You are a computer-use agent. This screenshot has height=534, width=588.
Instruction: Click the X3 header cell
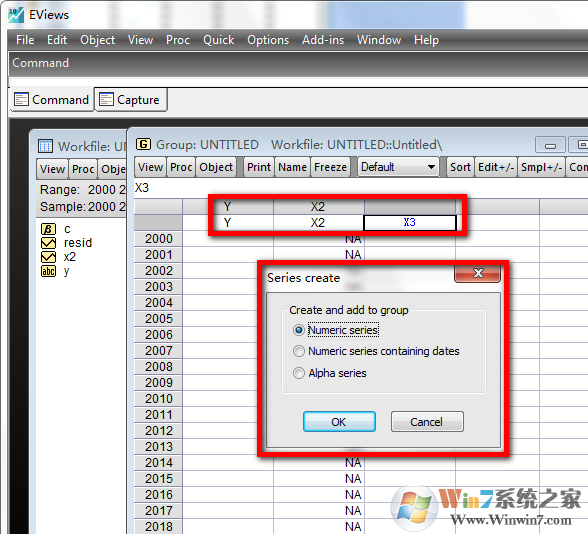tap(410, 223)
